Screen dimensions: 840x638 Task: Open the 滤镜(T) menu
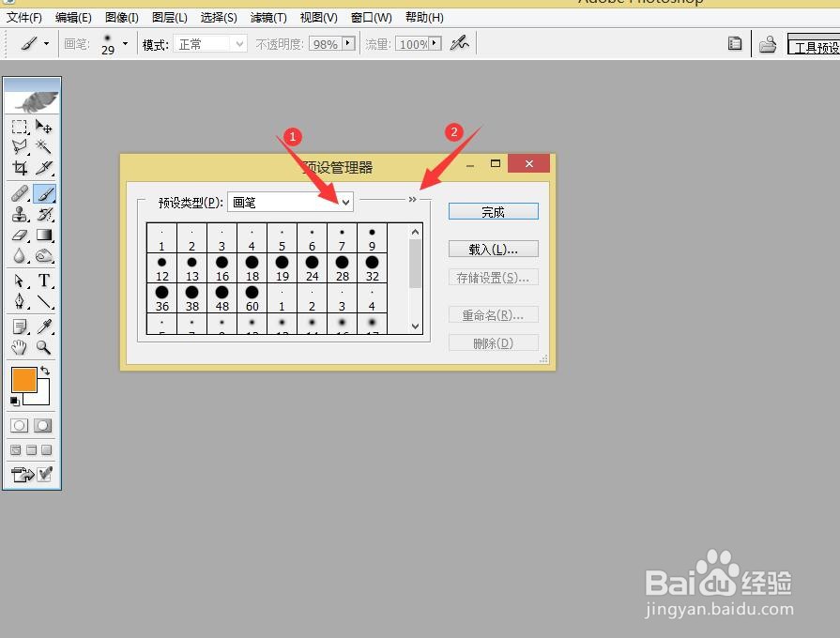pos(268,17)
